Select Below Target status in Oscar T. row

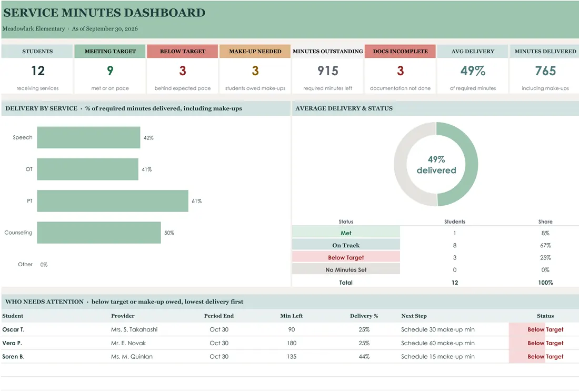point(545,329)
